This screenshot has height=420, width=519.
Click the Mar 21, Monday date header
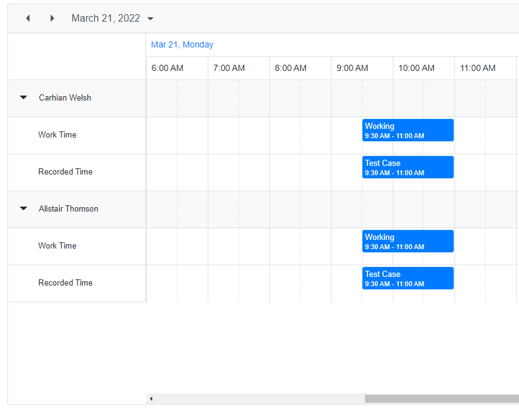(182, 44)
